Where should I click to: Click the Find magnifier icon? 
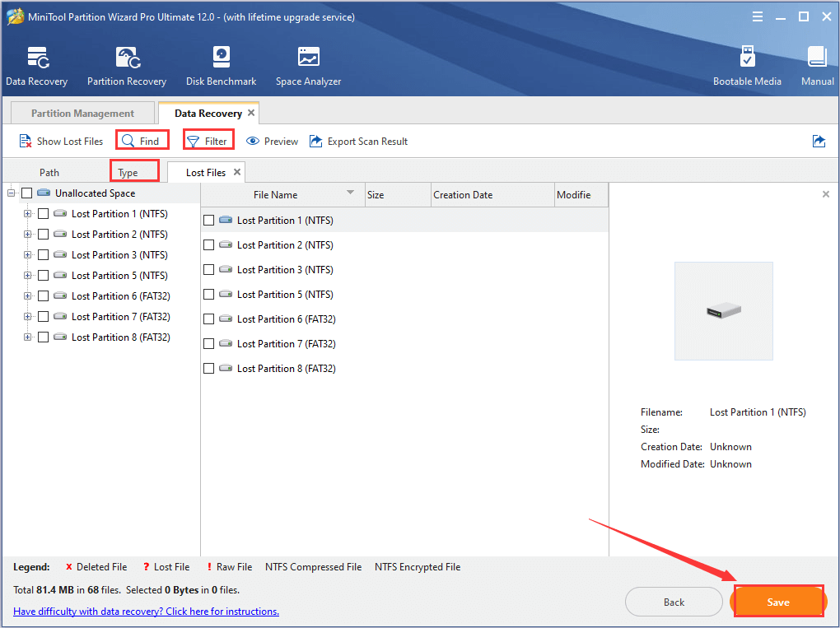tap(128, 141)
